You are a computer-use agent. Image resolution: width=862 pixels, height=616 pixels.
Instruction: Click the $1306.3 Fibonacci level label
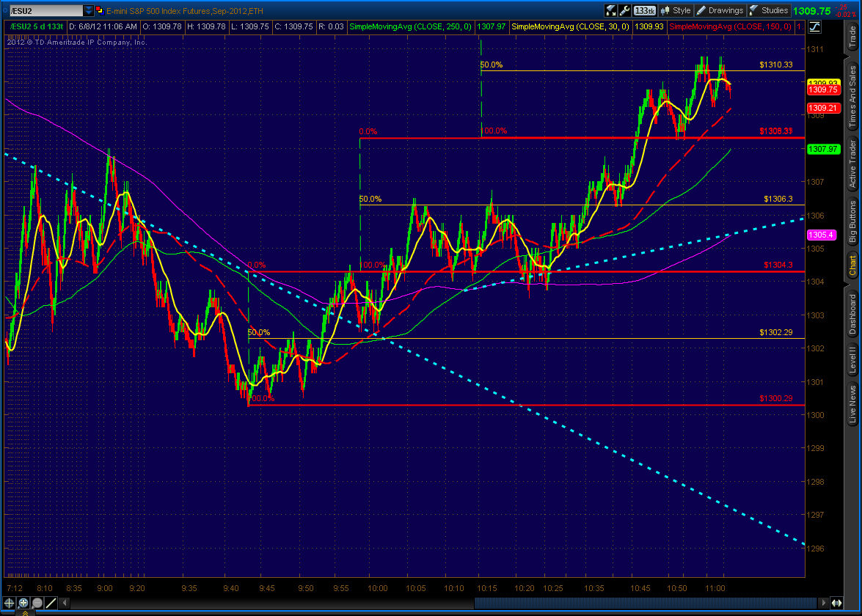(778, 199)
